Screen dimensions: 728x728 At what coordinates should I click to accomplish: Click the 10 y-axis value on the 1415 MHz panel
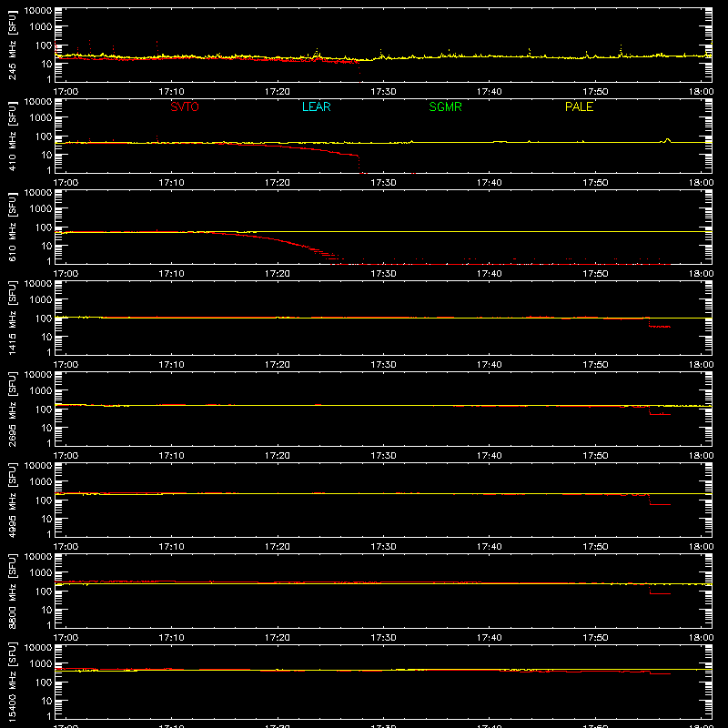click(46, 337)
